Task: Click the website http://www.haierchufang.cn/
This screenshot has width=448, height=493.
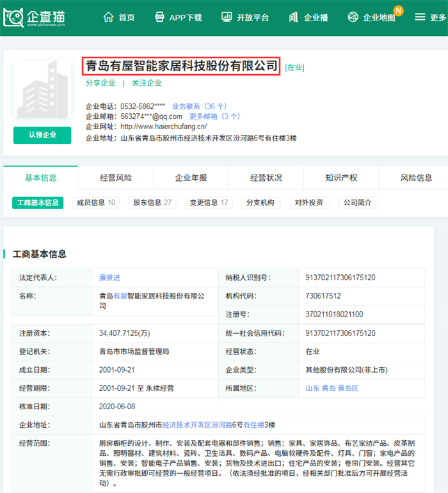Action: tap(164, 127)
